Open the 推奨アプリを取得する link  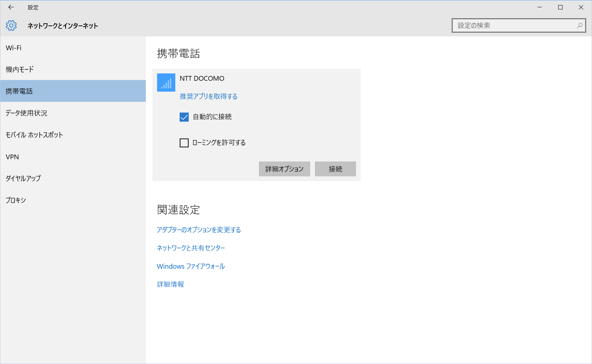[x=209, y=96]
